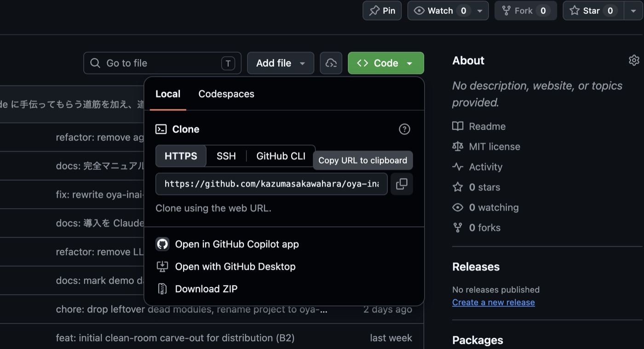Image resolution: width=644 pixels, height=349 pixels.
Task: Select the GitHub CLI clone option
Action: (x=281, y=156)
